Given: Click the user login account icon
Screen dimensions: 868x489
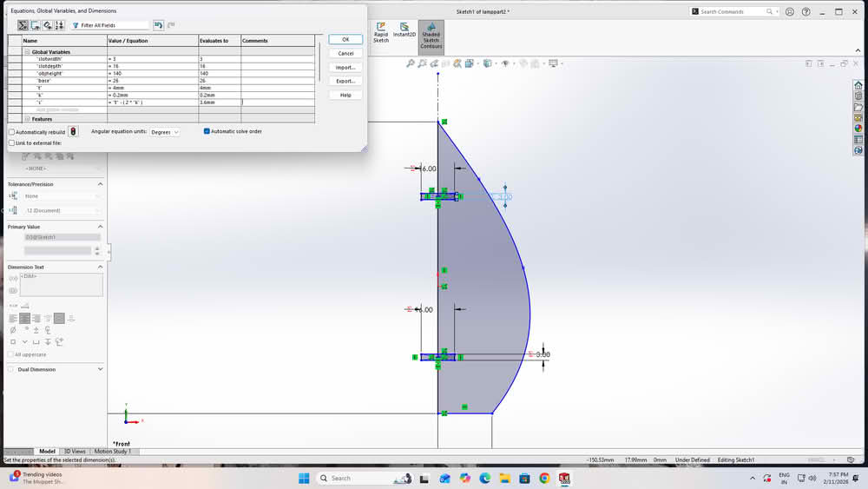Looking at the screenshot, I should [x=789, y=11].
